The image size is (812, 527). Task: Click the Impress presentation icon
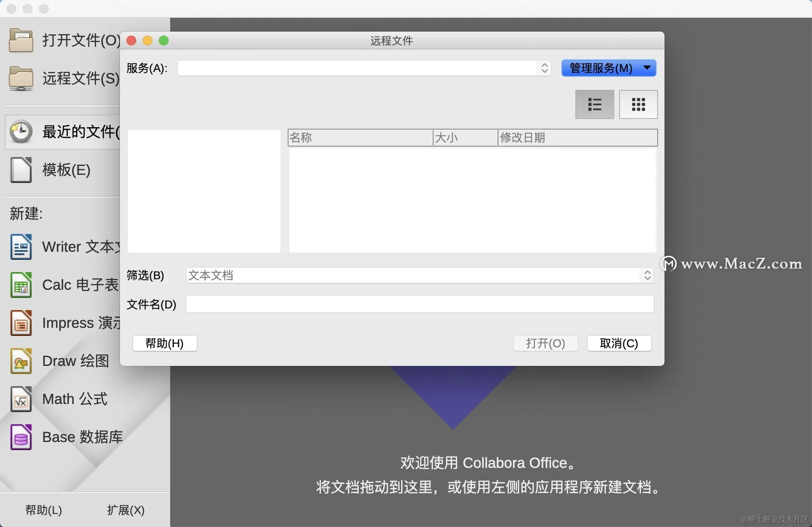21,323
